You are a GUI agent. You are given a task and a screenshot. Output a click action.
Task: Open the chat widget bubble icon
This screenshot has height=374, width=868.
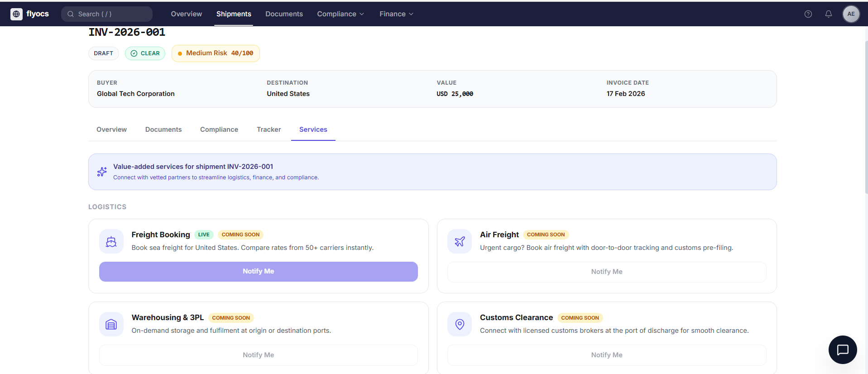842,350
